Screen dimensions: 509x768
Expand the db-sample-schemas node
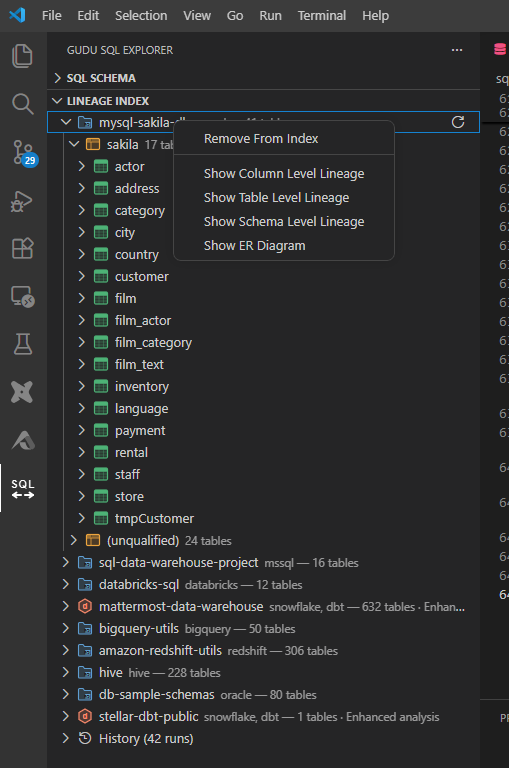click(x=66, y=695)
